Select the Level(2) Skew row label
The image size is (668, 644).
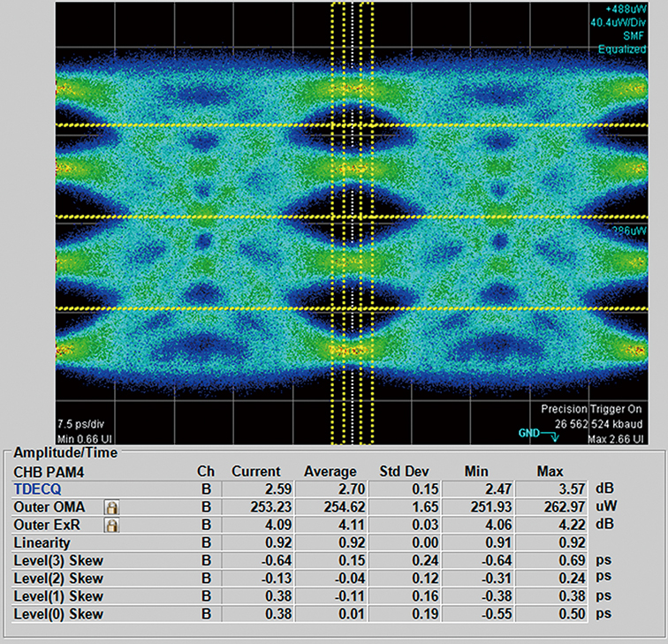click(58, 579)
